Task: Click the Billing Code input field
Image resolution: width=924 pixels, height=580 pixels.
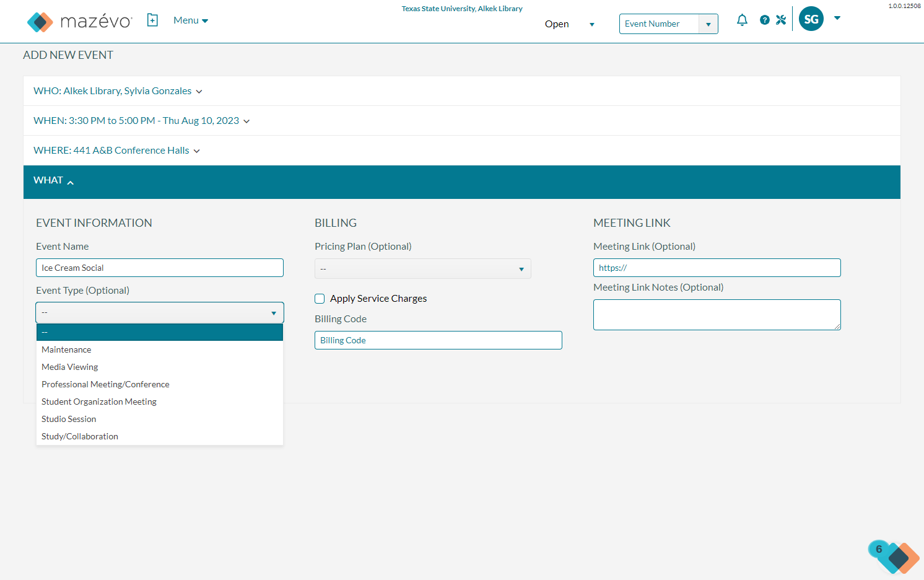Action: tap(438, 340)
